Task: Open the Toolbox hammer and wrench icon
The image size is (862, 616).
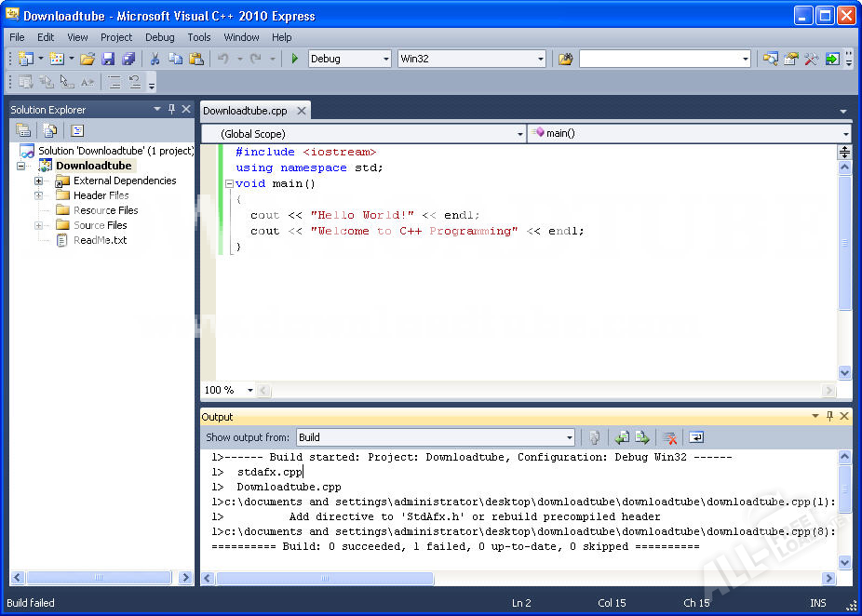Action: point(811,59)
